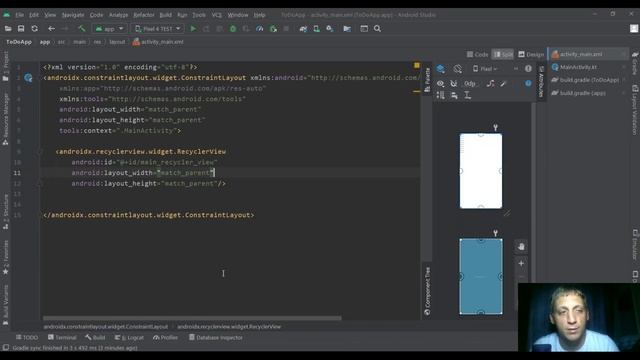Navigate back with the left arrow icon
This screenshot has height=360, width=640.
tap(51, 29)
